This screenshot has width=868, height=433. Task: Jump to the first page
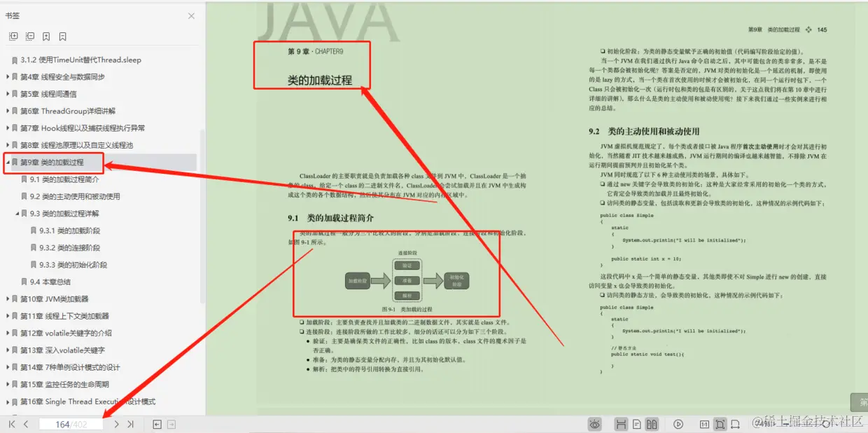[x=12, y=424]
